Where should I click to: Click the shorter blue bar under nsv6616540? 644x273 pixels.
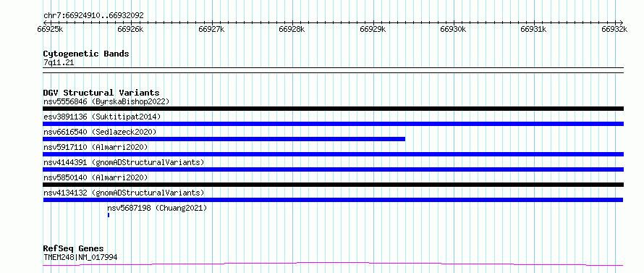224,139
